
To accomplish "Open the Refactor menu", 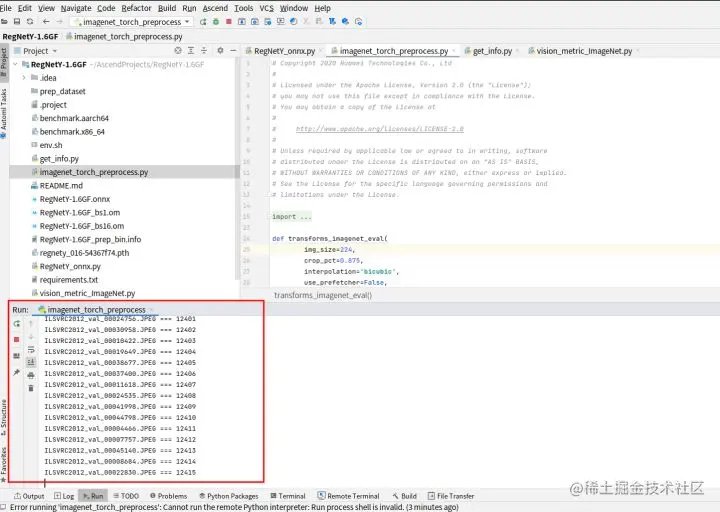I will click(x=136, y=8).
